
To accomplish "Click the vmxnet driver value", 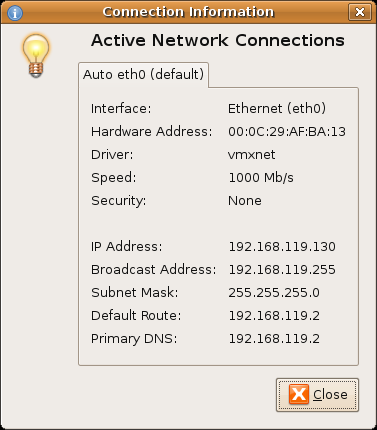I will [x=252, y=155].
